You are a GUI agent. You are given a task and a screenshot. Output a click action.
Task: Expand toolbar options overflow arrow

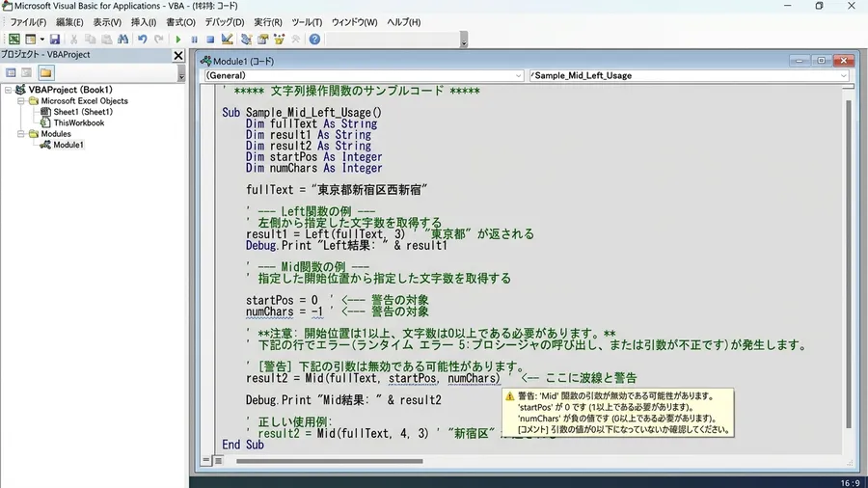pos(464,40)
